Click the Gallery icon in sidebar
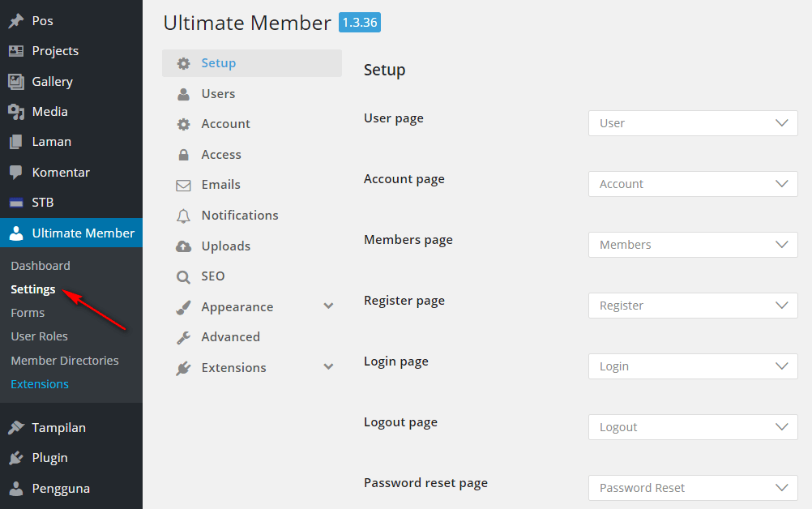This screenshot has height=509, width=812. click(x=16, y=82)
